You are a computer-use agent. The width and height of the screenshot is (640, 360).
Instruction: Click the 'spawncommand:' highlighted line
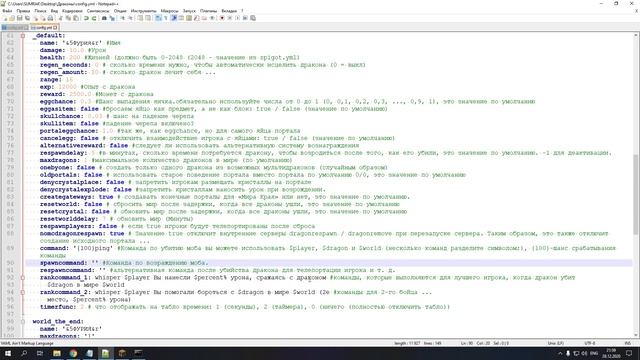click(329, 263)
